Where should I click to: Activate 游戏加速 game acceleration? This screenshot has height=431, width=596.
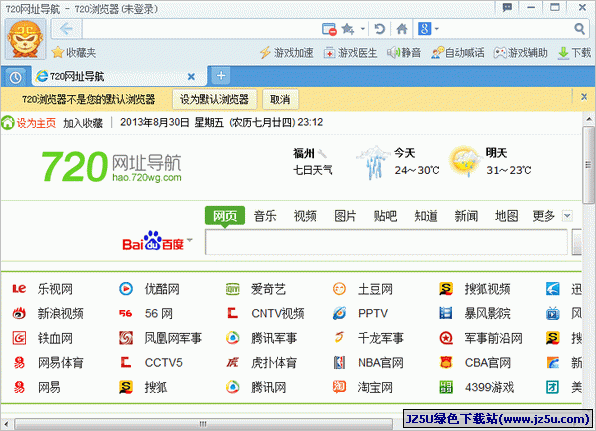coord(287,53)
